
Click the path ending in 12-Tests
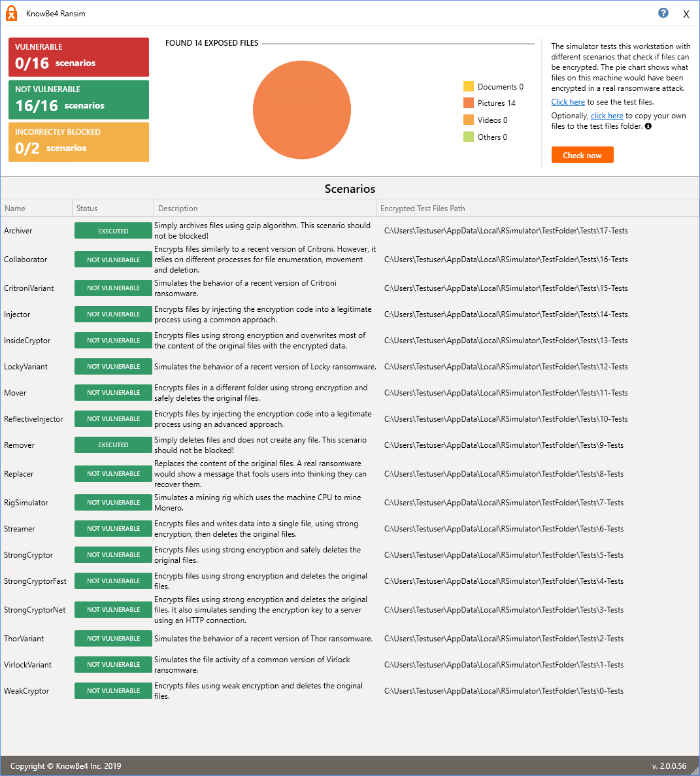pyautogui.click(x=506, y=367)
